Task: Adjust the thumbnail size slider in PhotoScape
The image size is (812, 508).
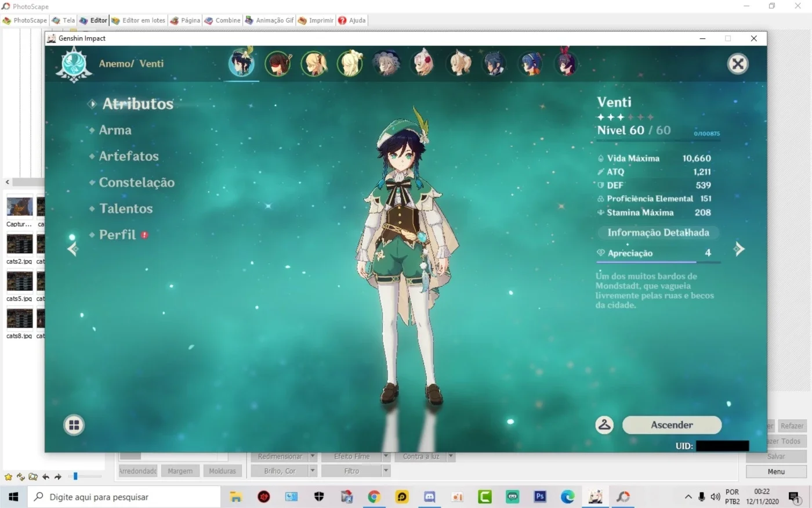Action: [75, 476]
